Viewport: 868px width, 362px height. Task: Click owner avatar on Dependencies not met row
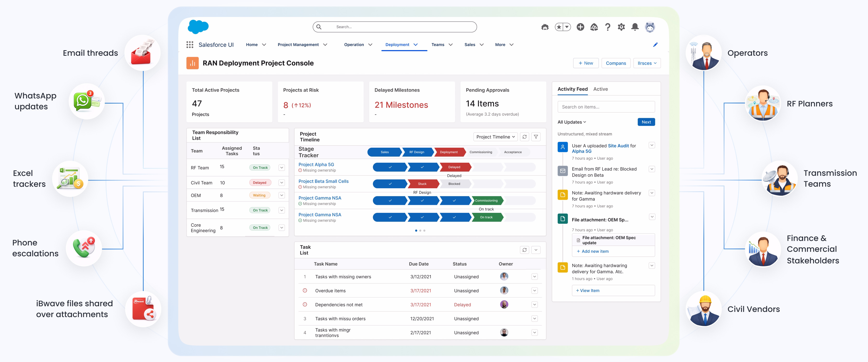[x=504, y=304]
